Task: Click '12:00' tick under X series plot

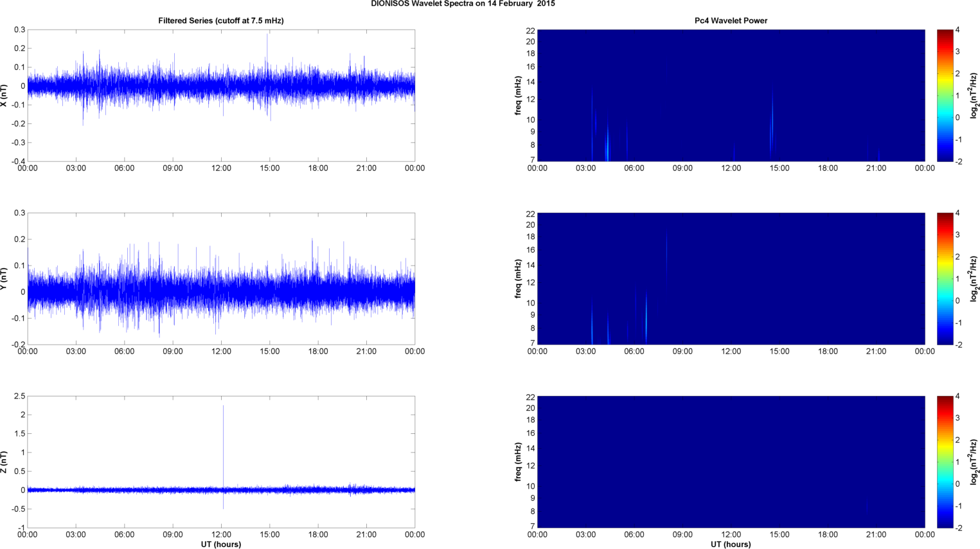Action: click(221, 168)
